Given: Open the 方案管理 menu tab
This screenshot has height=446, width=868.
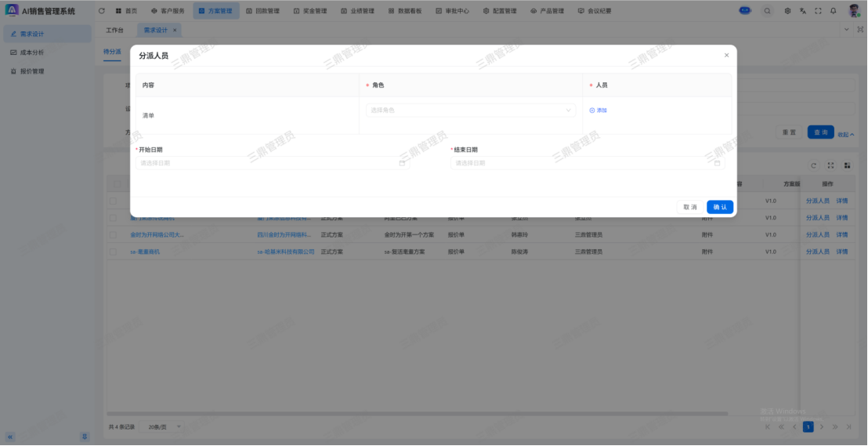Looking at the screenshot, I should (x=215, y=11).
